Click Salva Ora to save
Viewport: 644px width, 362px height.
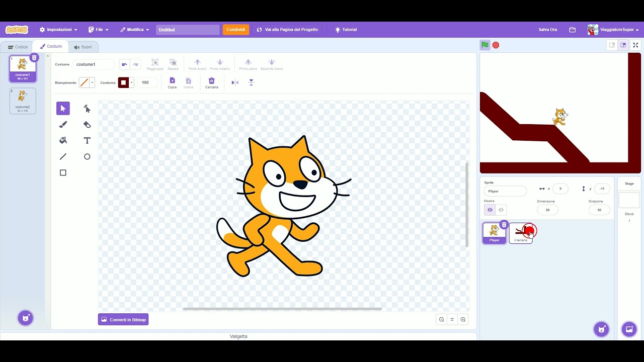point(548,30)
